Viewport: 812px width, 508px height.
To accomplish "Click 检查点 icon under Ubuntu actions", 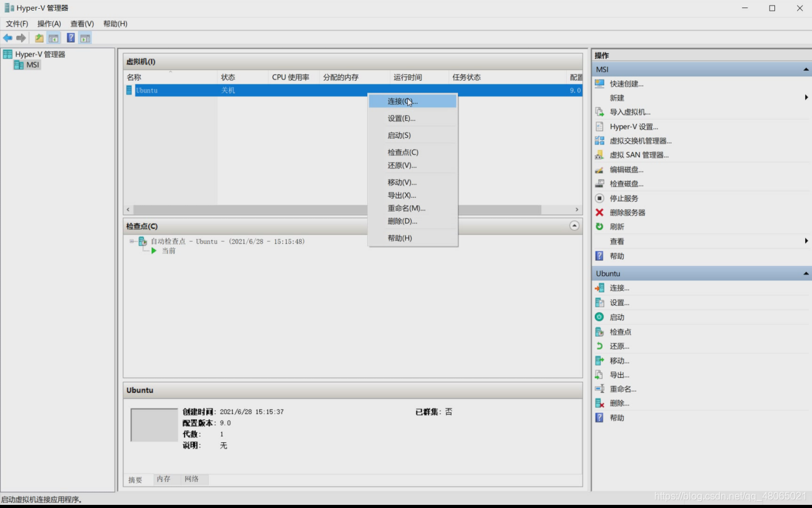I will pos(599,332).
